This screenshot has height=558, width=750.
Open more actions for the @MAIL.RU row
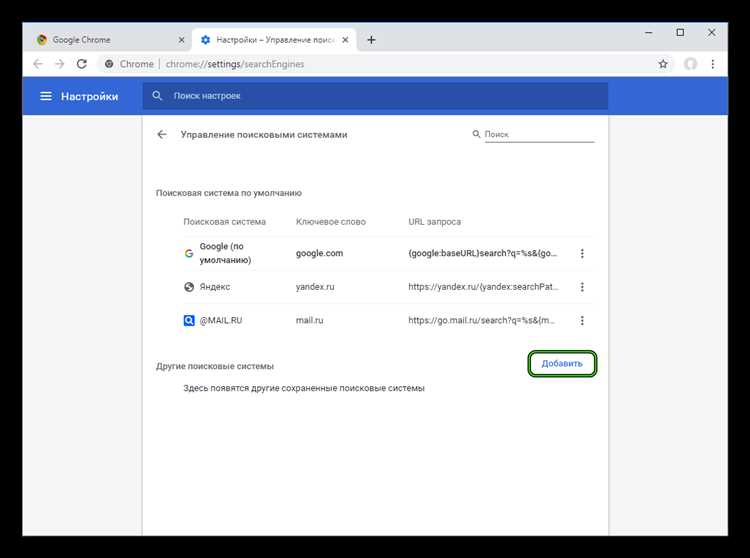tap(582, 320)
